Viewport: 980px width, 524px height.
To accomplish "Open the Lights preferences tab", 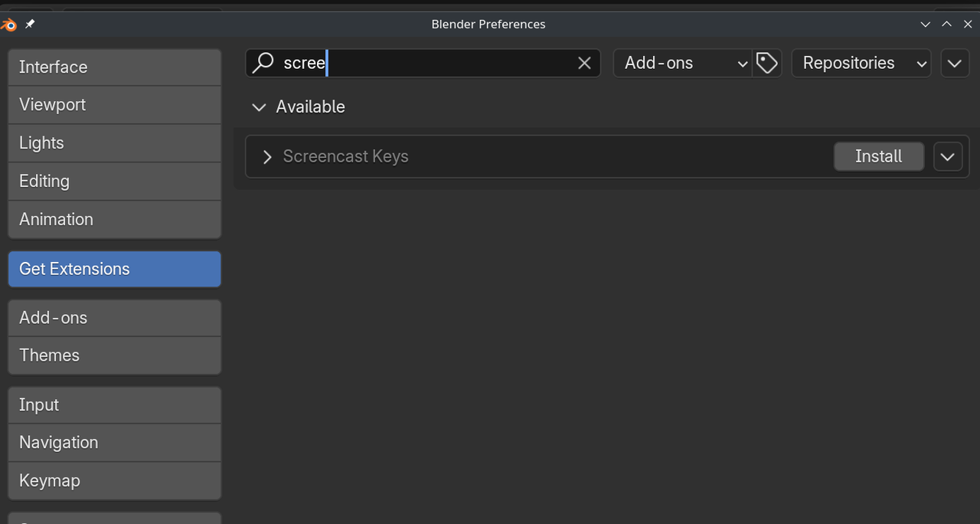I will tap(115, 143).
